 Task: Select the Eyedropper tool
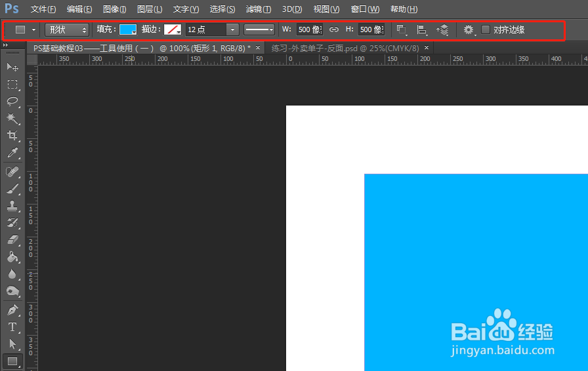(12, 153)
